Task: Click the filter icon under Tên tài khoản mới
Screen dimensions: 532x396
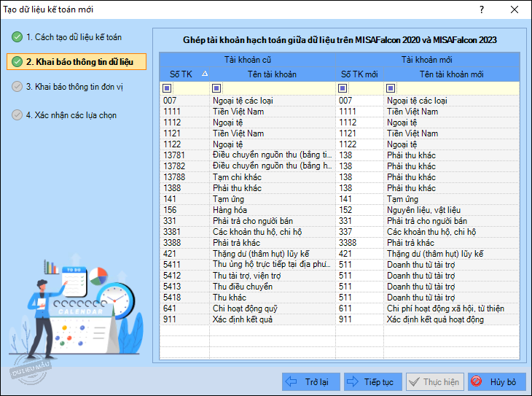Action: click(x=391, y=88)
